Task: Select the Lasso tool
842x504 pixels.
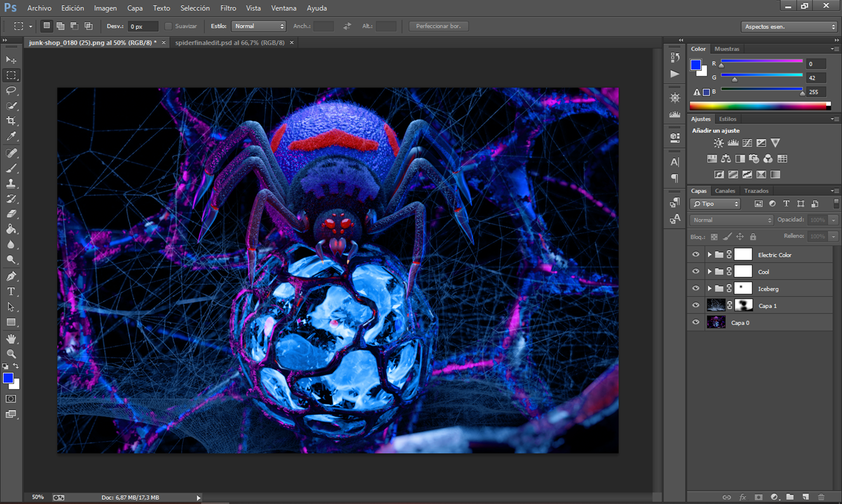Action: (x=11, y=90)
